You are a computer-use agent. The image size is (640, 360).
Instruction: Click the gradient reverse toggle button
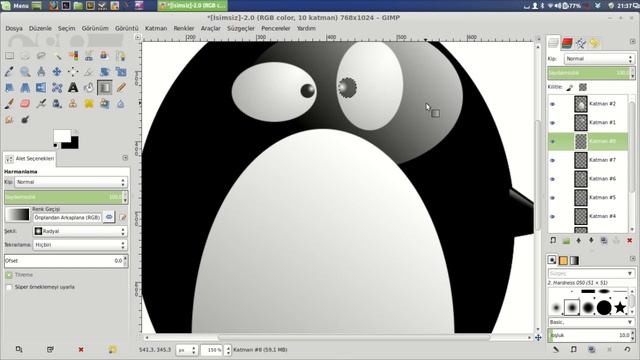click(x=109, y=217)
